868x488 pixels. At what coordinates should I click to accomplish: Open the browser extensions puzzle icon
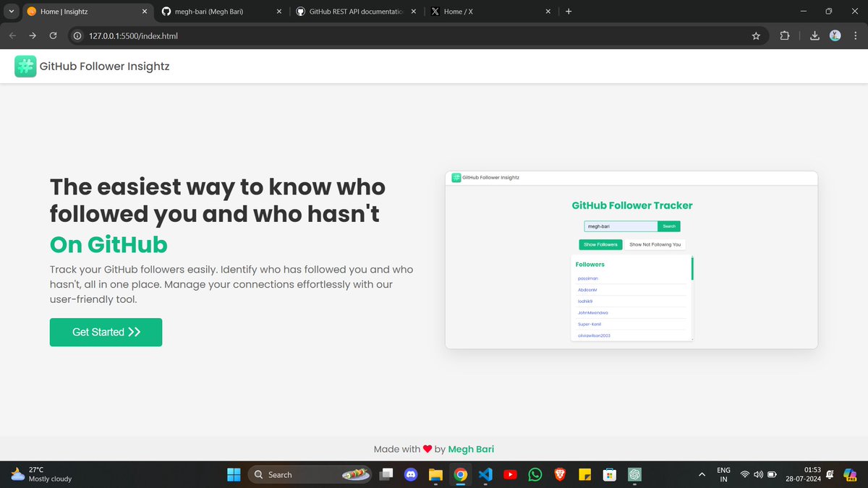[x=785, y=35]
